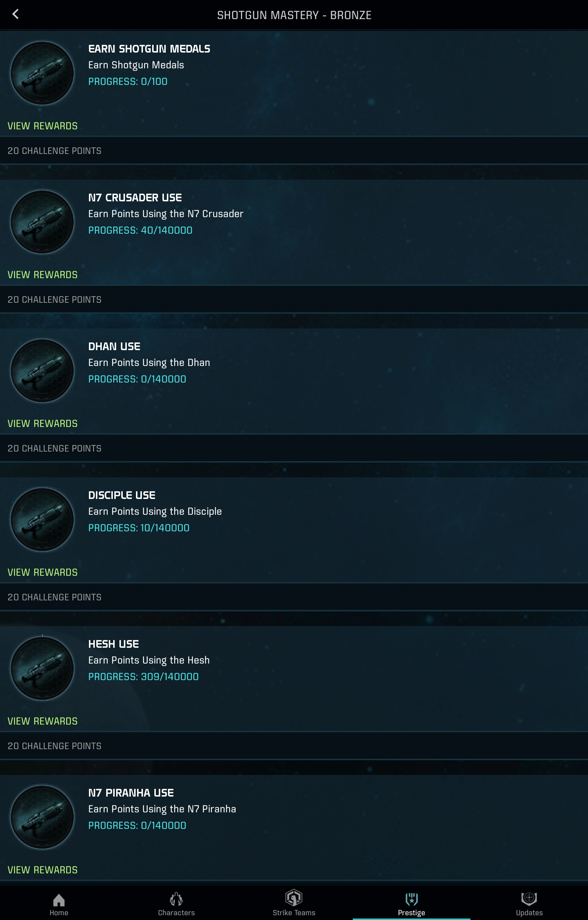View rewards for Earn Shotgun Medals
The image size is (588, 920).
pos(42,126)
